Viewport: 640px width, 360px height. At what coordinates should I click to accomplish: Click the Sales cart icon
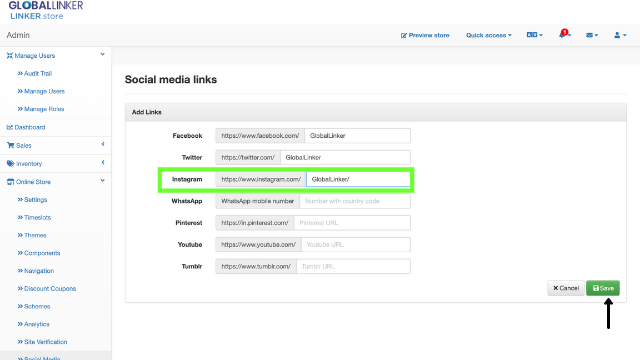coord(11,145)
